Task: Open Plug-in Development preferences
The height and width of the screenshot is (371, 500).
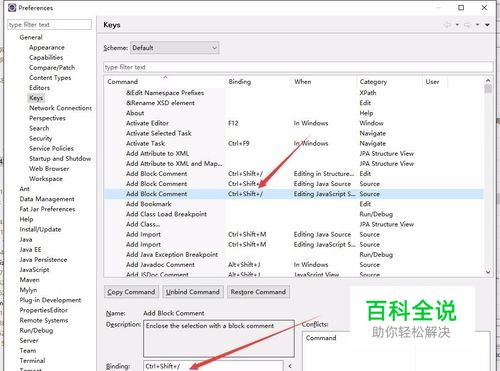Action: point(50,300)
